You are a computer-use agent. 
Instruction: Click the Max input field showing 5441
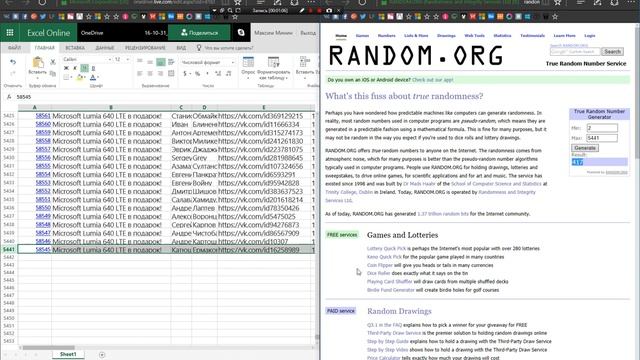tap(602, 138)
